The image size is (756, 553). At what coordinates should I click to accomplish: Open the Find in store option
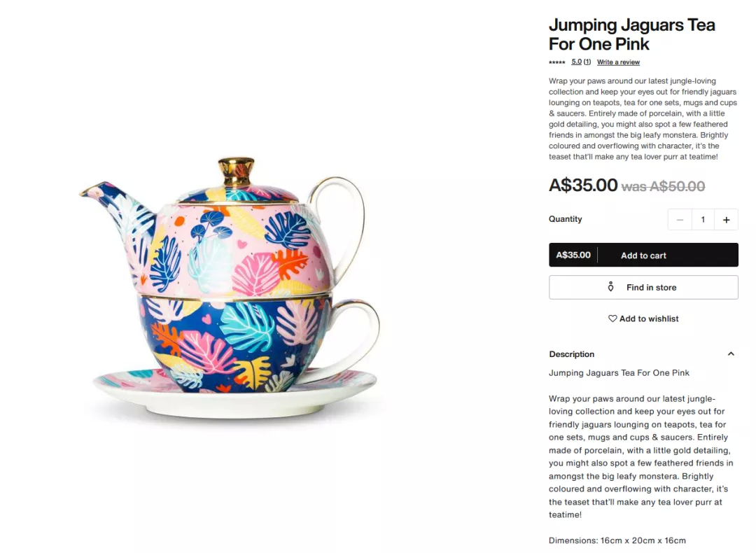click(643, 287)
